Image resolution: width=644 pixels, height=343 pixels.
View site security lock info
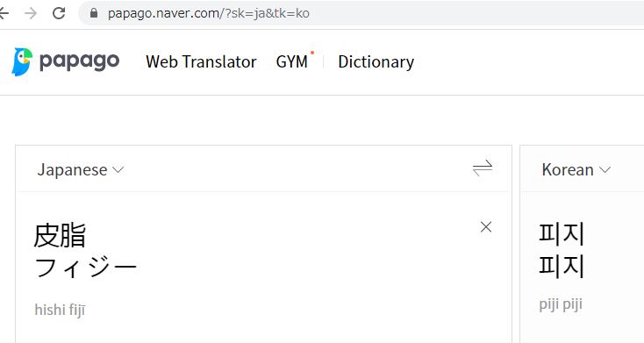coord(94,13)
